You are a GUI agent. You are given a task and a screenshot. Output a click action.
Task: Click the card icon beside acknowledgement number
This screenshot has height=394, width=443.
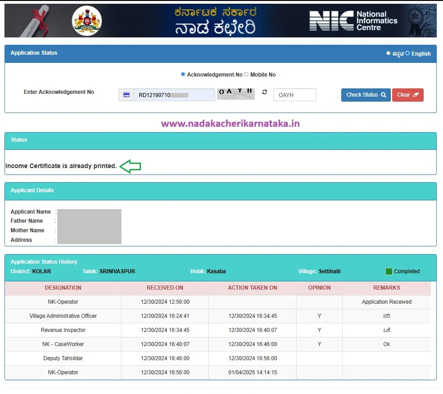[126, 95]
